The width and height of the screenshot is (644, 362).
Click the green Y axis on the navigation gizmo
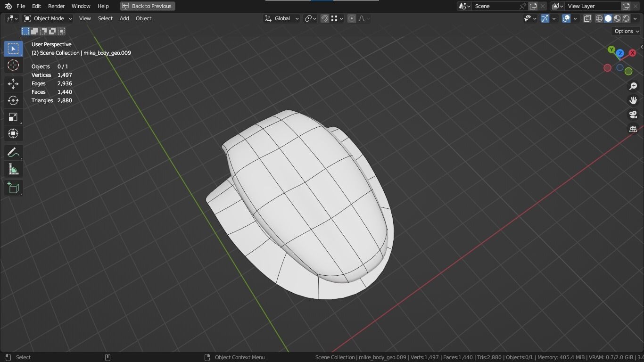point(611,49)
